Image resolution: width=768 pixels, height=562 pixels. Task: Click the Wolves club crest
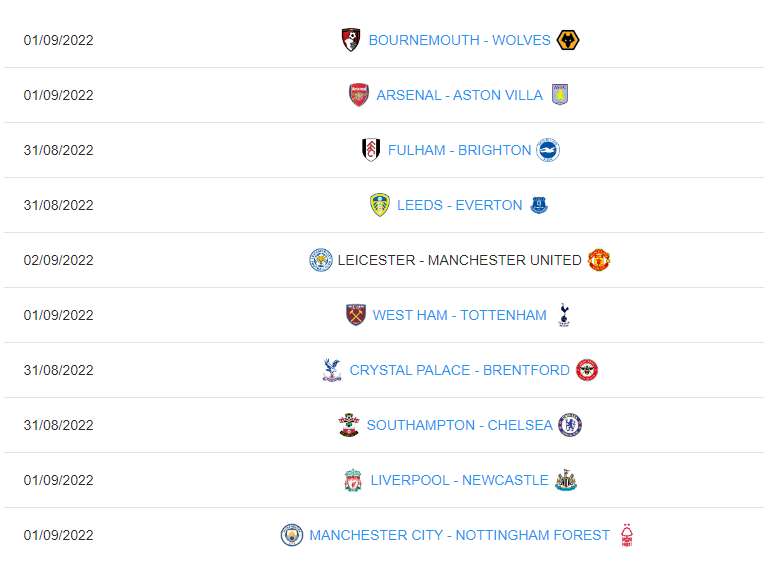(x=568, y=40)
